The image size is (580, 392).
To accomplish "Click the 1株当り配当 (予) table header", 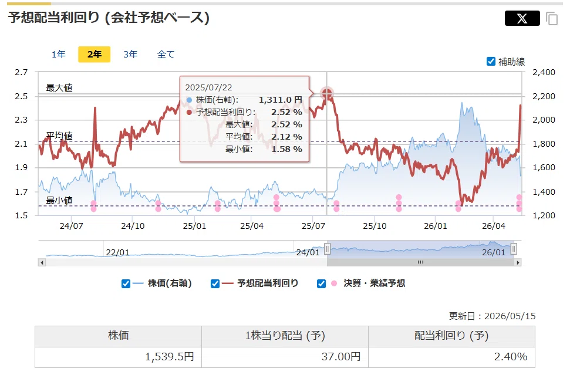I will point(285,336).
